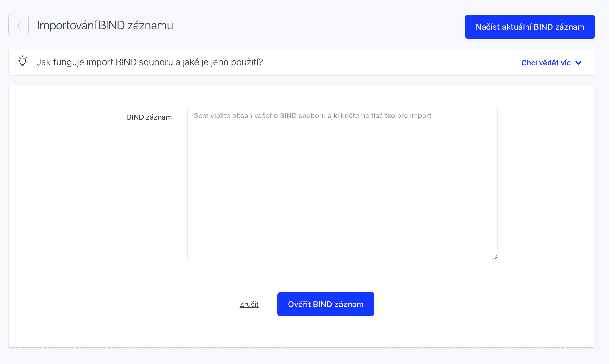This screenshot has height=364, width=609.
Task: Focus the BIND záznam text area
Action: pyautogui.click(x=343, y=184)
